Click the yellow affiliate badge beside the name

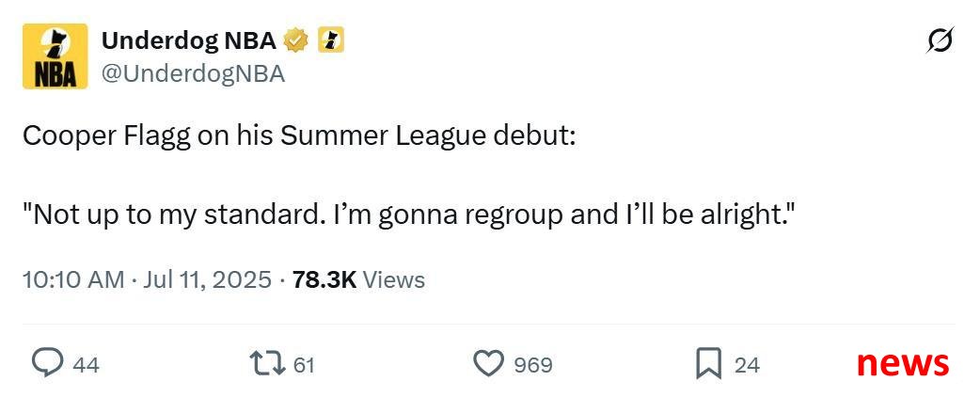pos(331,41)
